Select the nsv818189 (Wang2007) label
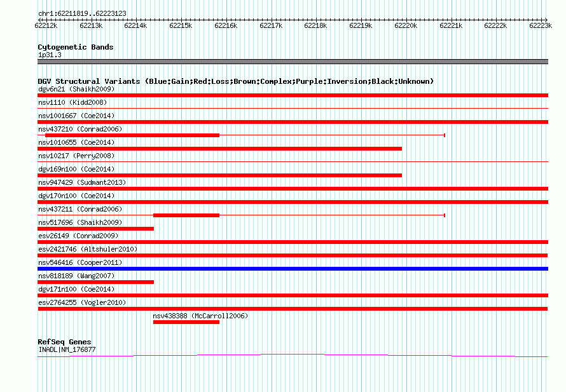This screenshot has width=566, height=392. point(76,276)
